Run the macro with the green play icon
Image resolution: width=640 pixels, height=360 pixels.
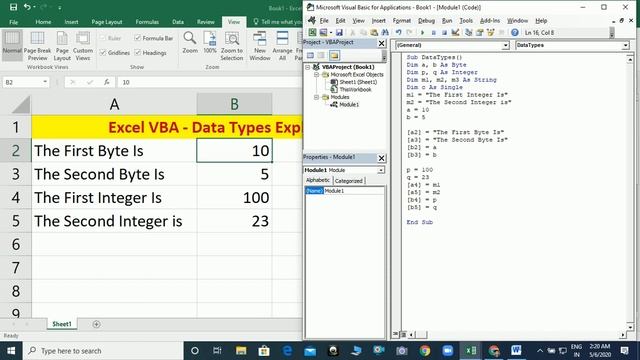422,33
